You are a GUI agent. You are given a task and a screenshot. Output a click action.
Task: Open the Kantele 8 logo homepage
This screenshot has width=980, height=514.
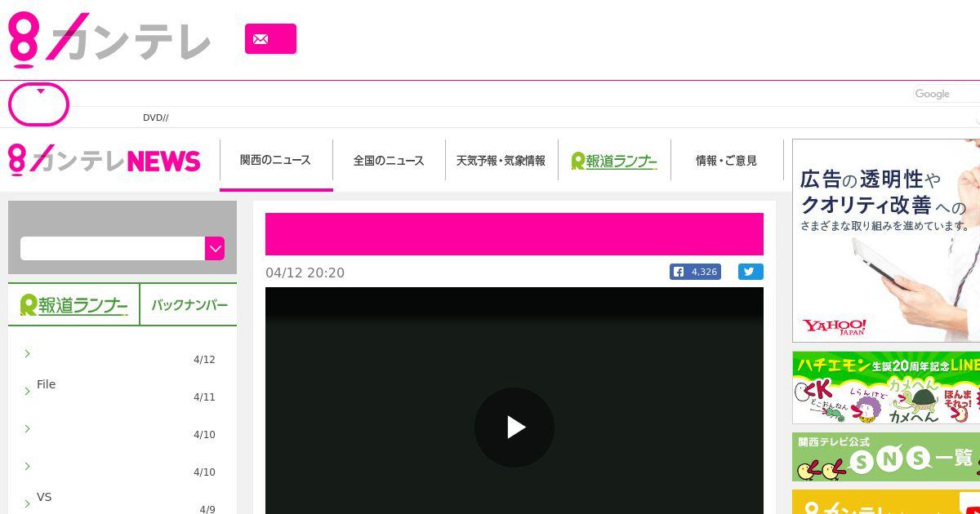(x=109, y=38)
